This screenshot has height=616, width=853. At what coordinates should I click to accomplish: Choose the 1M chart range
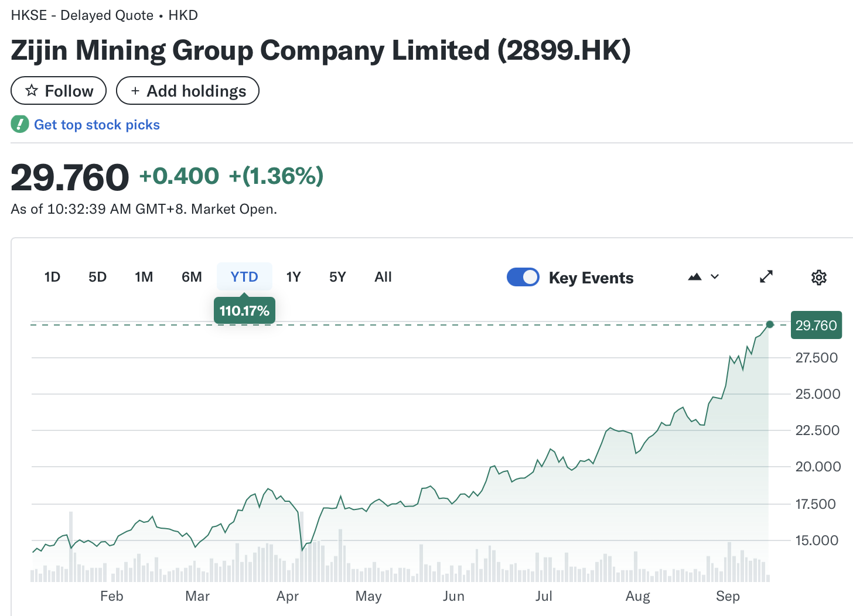point(144,277)
